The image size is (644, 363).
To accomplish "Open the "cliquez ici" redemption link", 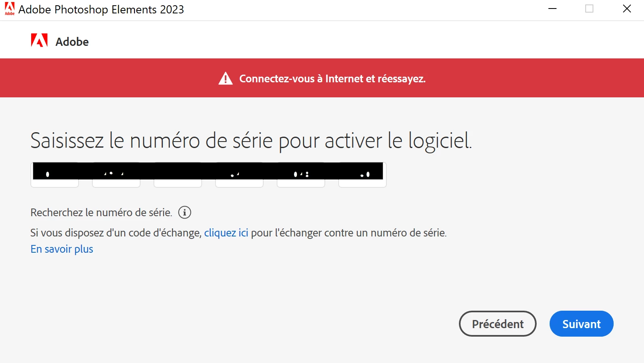I will [226, 233].
